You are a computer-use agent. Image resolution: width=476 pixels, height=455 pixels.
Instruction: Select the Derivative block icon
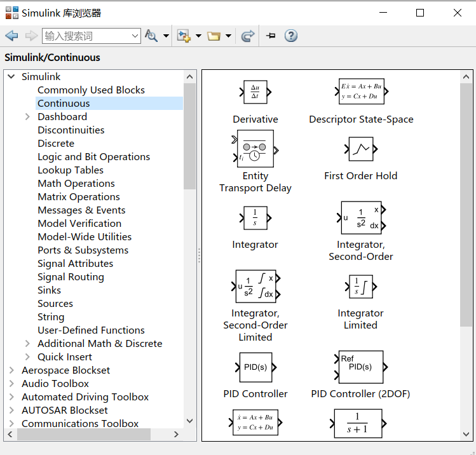(x=255, y=92)
